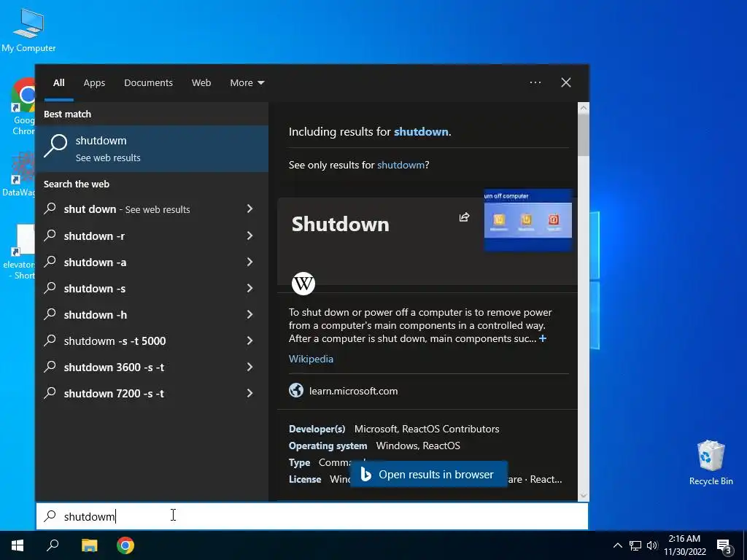747x560 pixels.
Task: Open the More dropdown
Action: click(247, 82)
